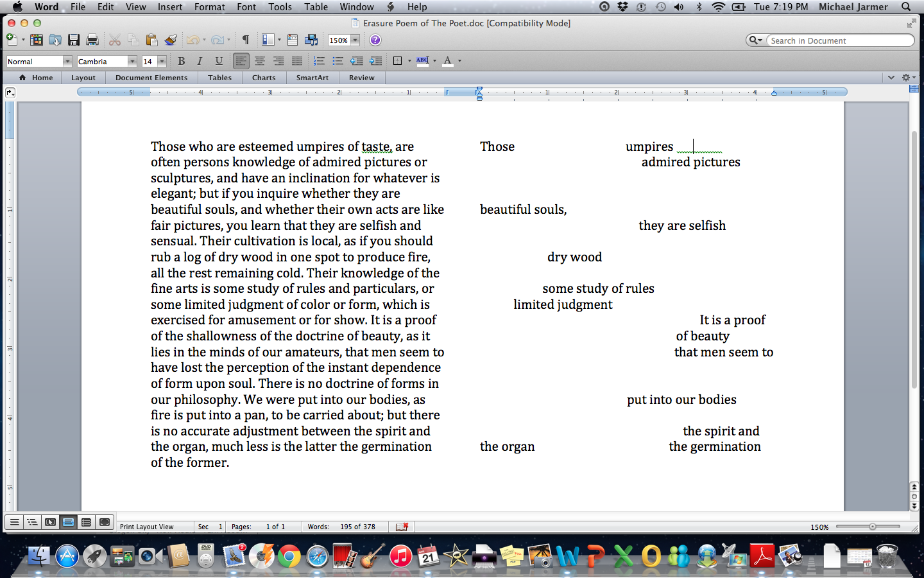
Task: Open the Media Browser icon
Action: 311,40
